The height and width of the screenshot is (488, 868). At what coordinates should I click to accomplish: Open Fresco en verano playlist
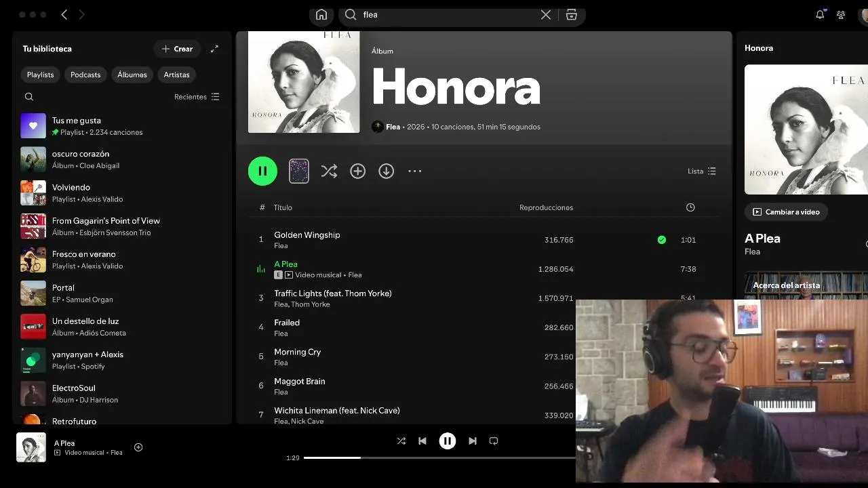[x=122, y=260]
